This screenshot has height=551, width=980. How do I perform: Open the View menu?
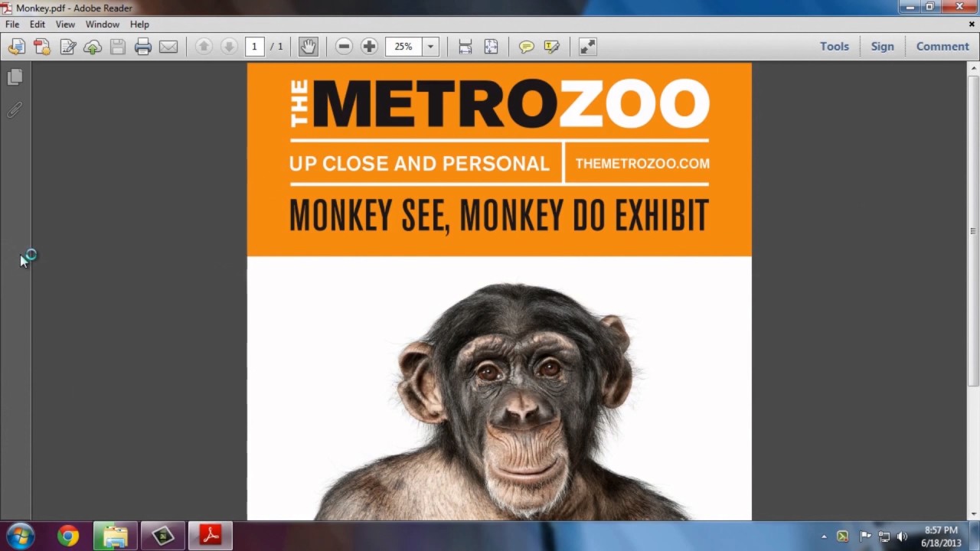(65, 24)
